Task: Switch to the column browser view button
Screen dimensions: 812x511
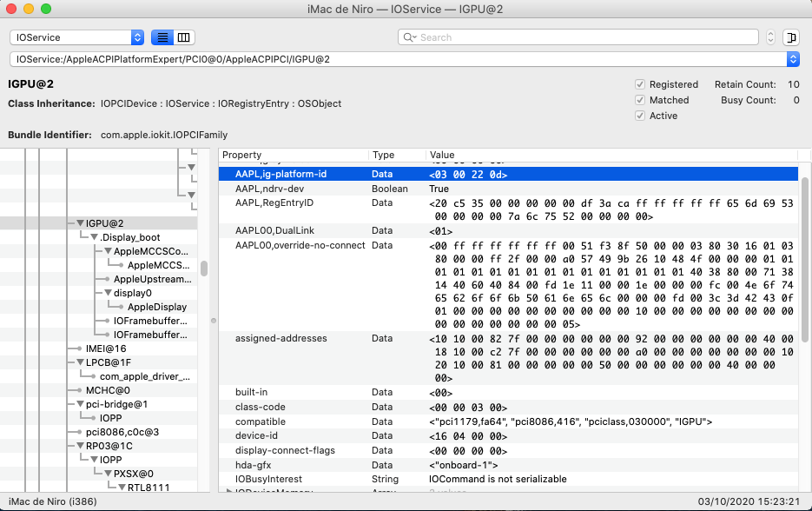Action: pos(184,37)
